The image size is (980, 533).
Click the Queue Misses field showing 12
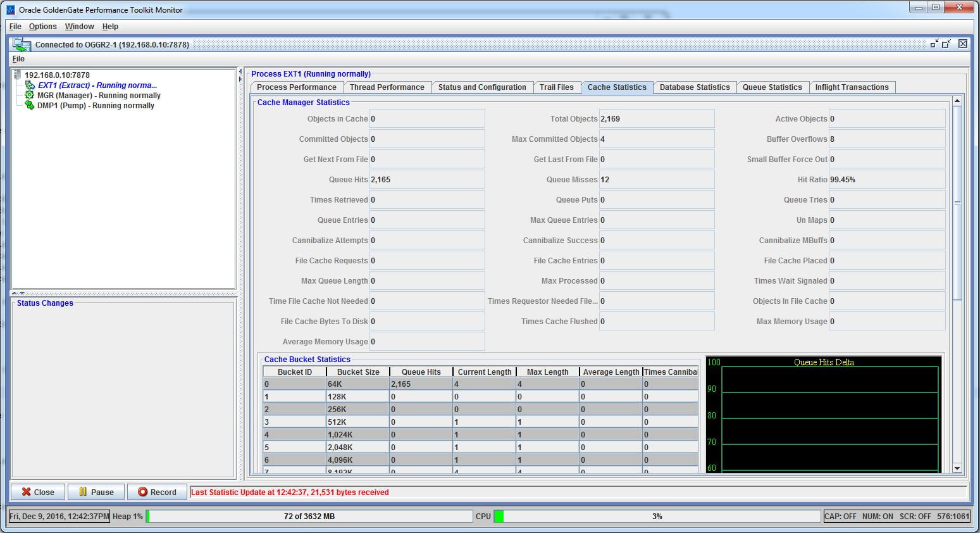(x=657, y=179)
